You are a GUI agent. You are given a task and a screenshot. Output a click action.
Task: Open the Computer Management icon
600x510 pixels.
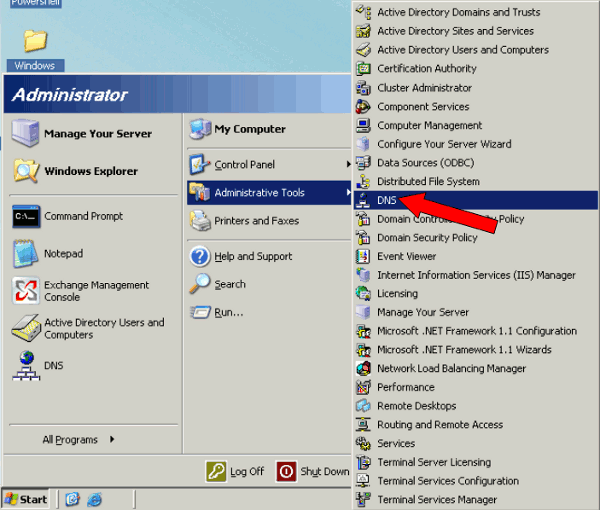tap(363, 125)
